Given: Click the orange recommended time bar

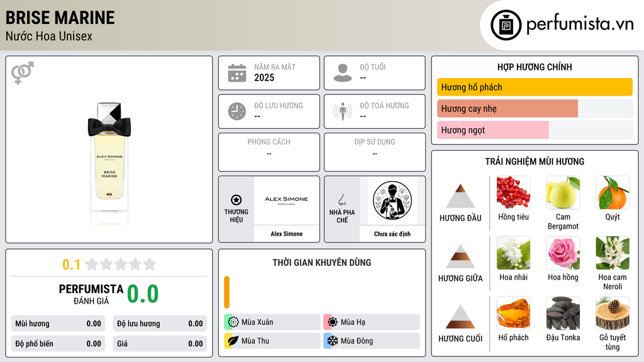Looking at the screenshot, I should (x=226, y=292).
